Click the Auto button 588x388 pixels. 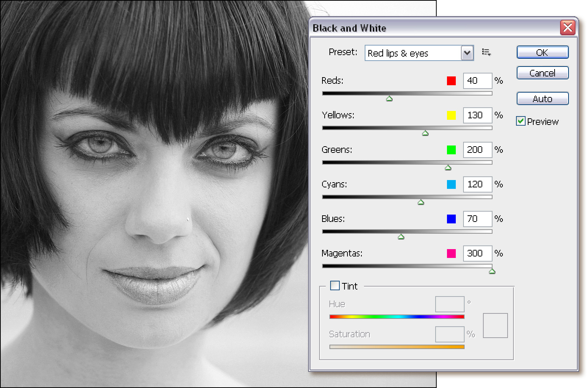click(x=542, y=99)
